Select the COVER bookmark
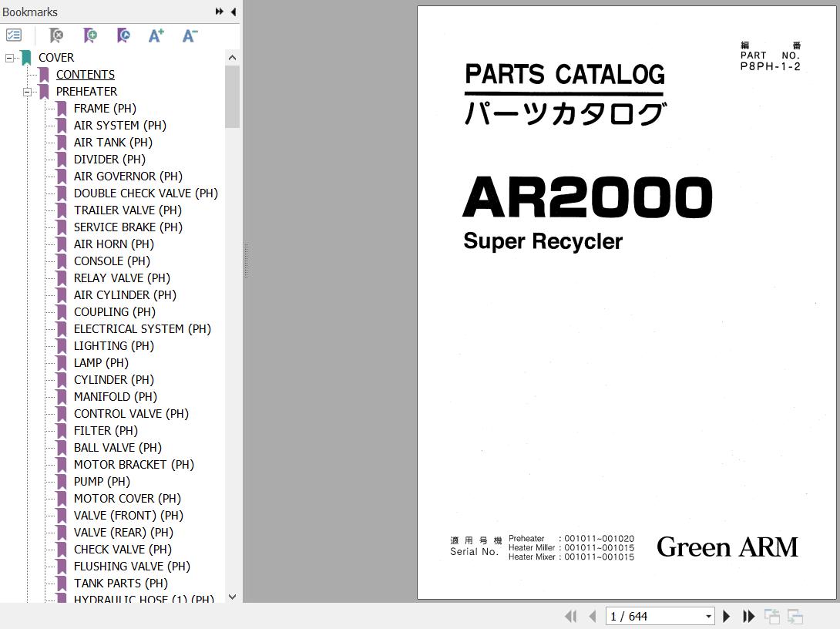Image resolution: width=840 pixels, height=629 pixels. [x=56, y=57]
